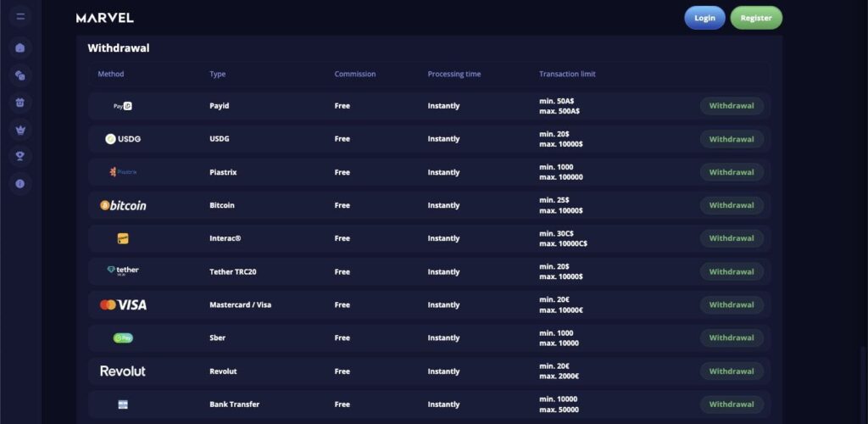Screen dimensions: 868x424
Task: Click Withdrawal button for Bank Transfer
Action: (x=731, y=404)
